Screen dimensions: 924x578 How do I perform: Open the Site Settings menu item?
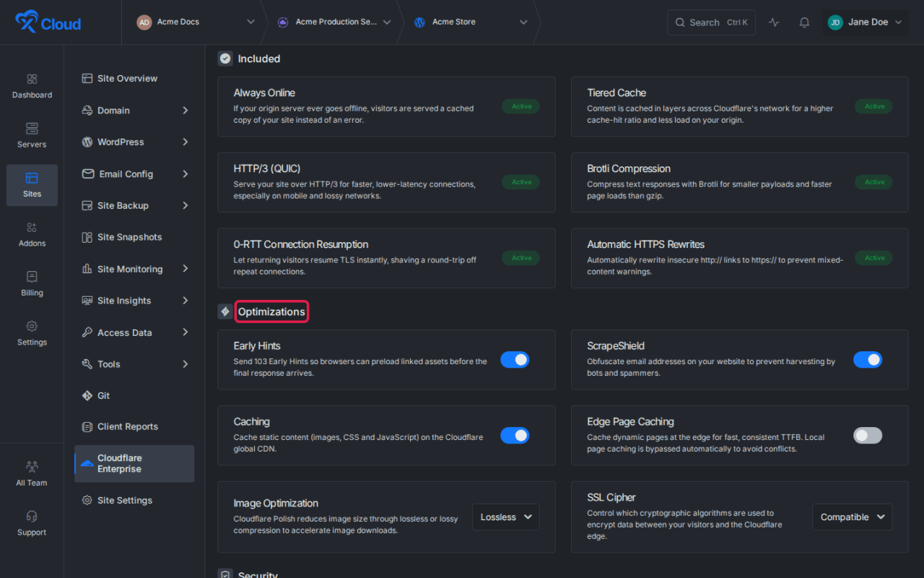pyautogui.click(x=134, y=500)
